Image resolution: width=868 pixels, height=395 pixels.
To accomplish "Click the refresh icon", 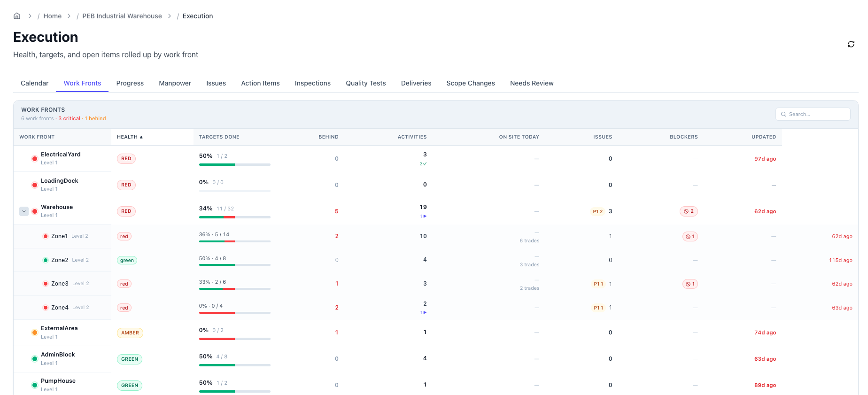I will 851,44.
